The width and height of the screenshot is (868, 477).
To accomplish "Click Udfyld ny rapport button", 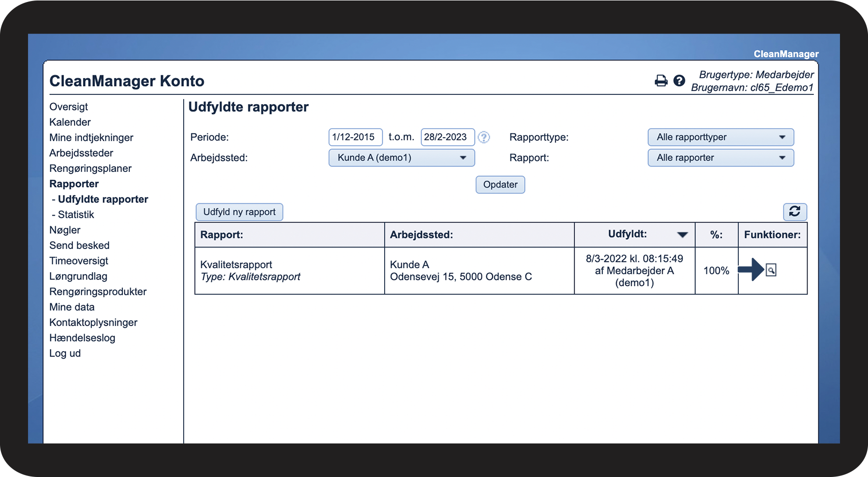I will tap(239, 212).
